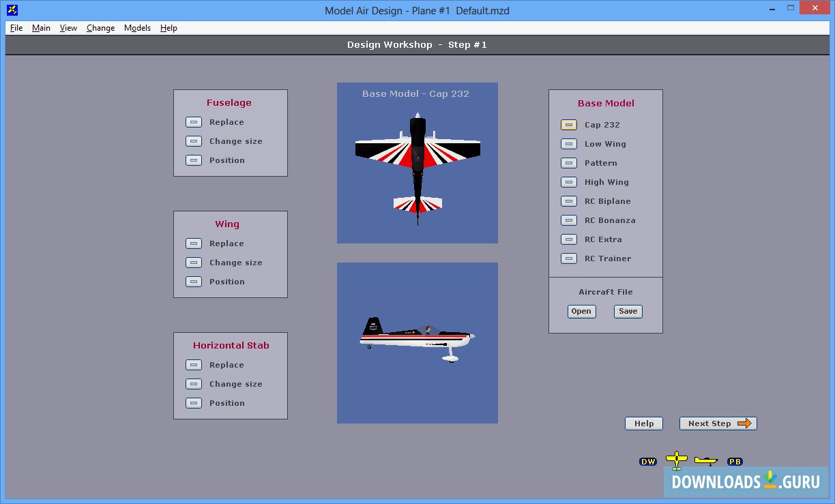The height and width of the screenshot is (504, 835).
Task: Click the Save aircraft file button
Action: point(628,311)
